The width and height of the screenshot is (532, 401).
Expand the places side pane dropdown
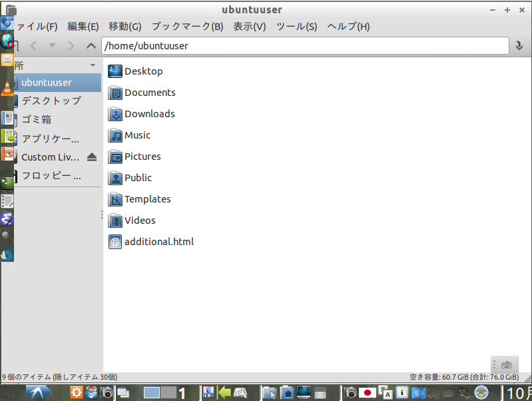(x=93, y=65)
